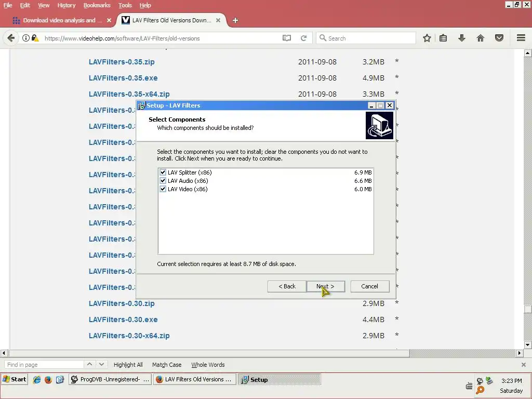This screenshot has width=532, height=399.
Task: Click the horizontal scrollbar left arrow
Action: pyautogui.click(x=4, y=353)
